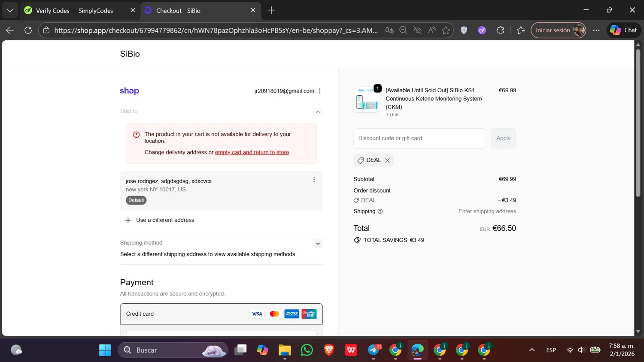The image size is (644, 362).
Task: Open Copilot Chat button
Action: pos(624,30)
